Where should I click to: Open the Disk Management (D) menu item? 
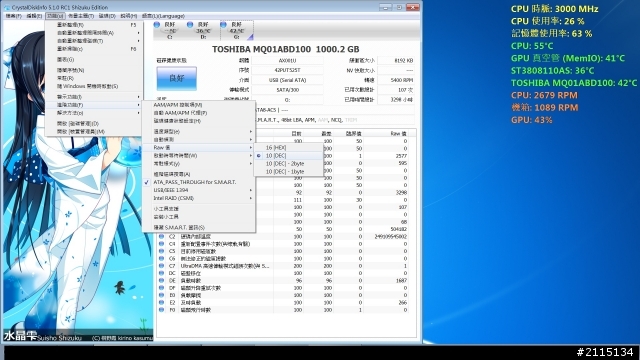(94, 123)
